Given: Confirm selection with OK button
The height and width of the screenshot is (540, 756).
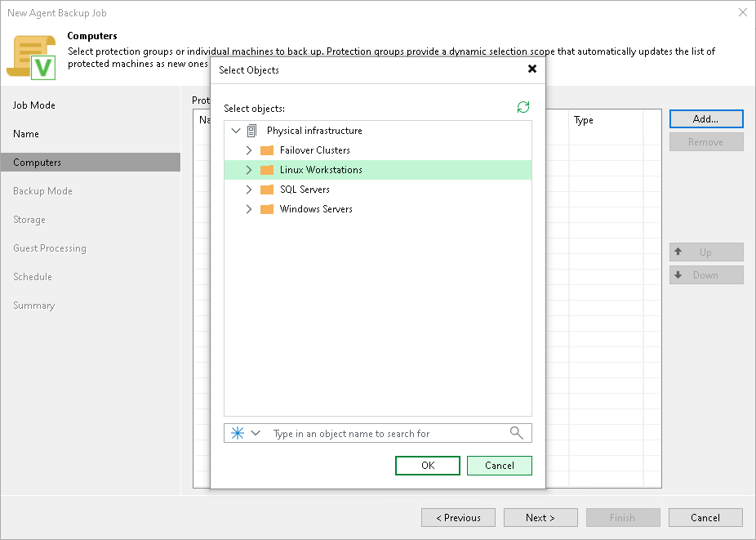Looking at the screenshot, I should 428,466.
